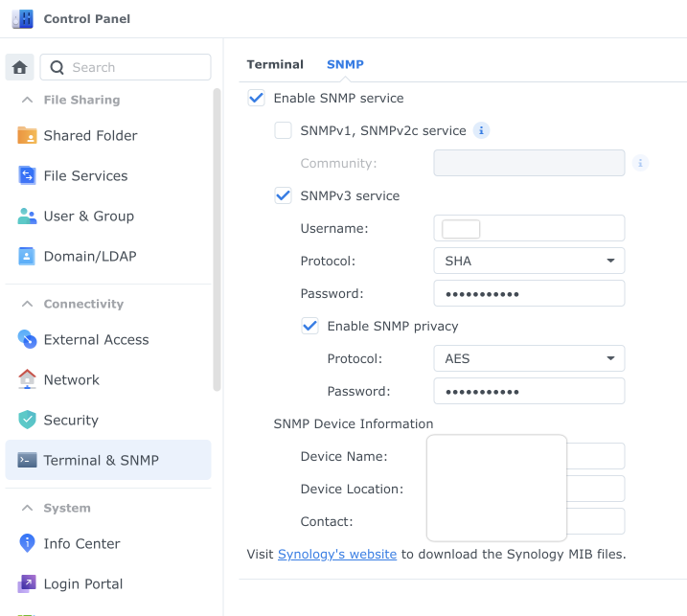Open Domain/LDAP settings
The image size is (687, 616).
click(89, 256)
